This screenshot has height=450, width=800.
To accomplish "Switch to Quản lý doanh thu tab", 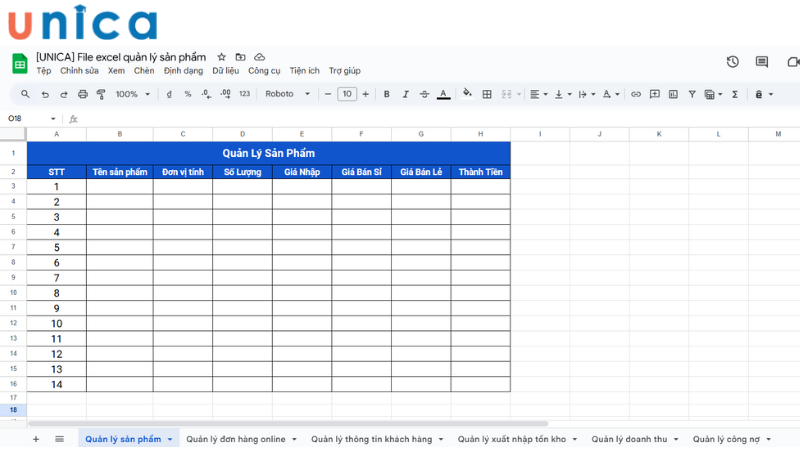I will [x=629, y=439].
